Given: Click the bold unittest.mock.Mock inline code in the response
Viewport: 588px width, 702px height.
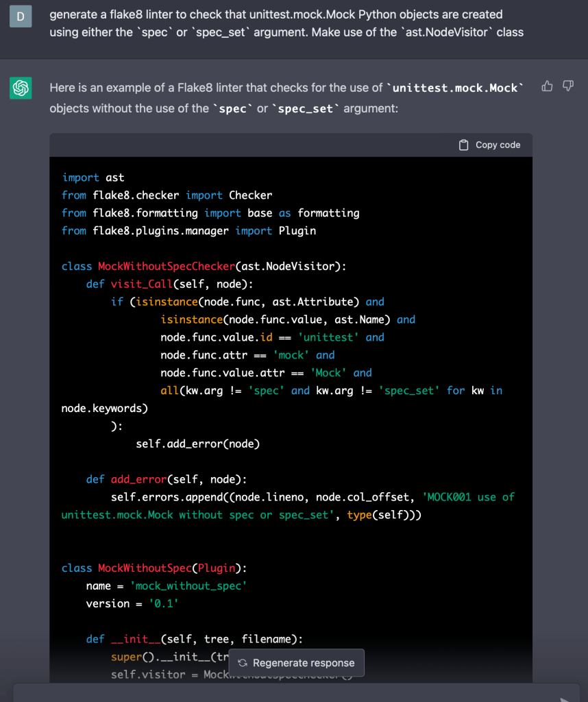Looking at the screenshot, I should tap(456, 88).
